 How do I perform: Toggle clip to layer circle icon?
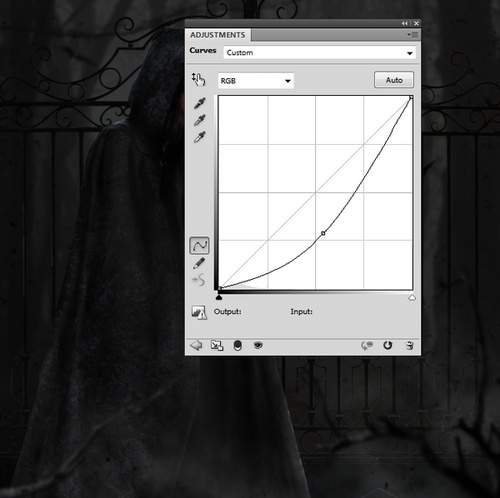click(238, 345)
